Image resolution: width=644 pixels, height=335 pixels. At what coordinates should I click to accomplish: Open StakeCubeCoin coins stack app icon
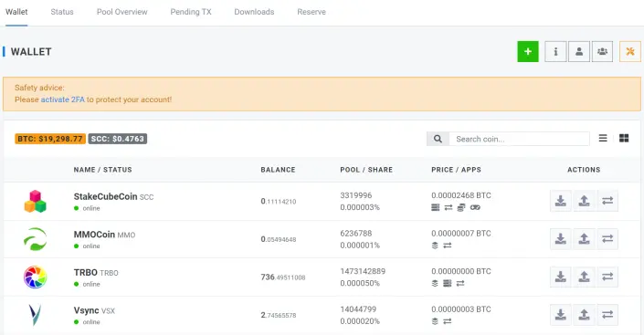point(460,207)
